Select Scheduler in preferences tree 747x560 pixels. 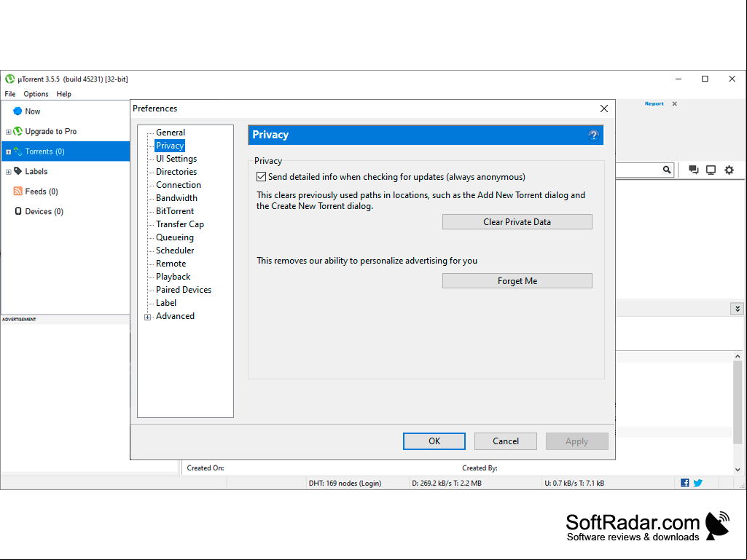point(175,250)
